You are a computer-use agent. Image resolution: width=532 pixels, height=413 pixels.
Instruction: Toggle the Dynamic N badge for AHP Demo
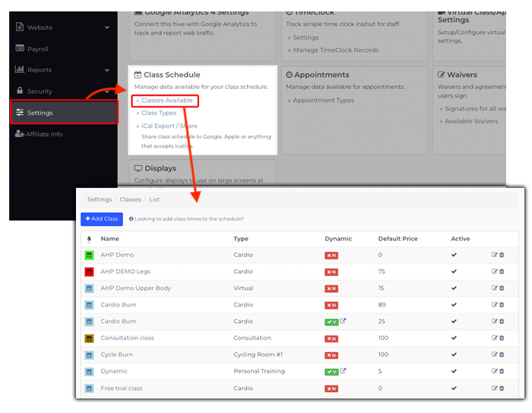331,256
